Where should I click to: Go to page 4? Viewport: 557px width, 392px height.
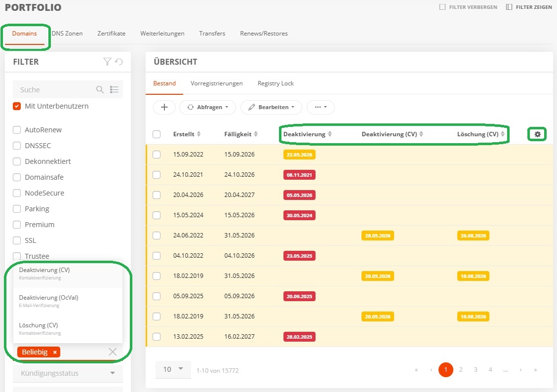490,370
